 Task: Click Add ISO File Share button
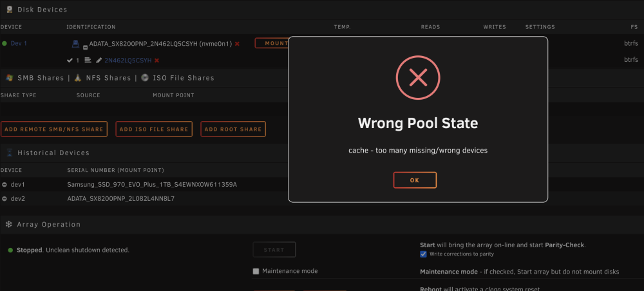[x=154, y=129]
